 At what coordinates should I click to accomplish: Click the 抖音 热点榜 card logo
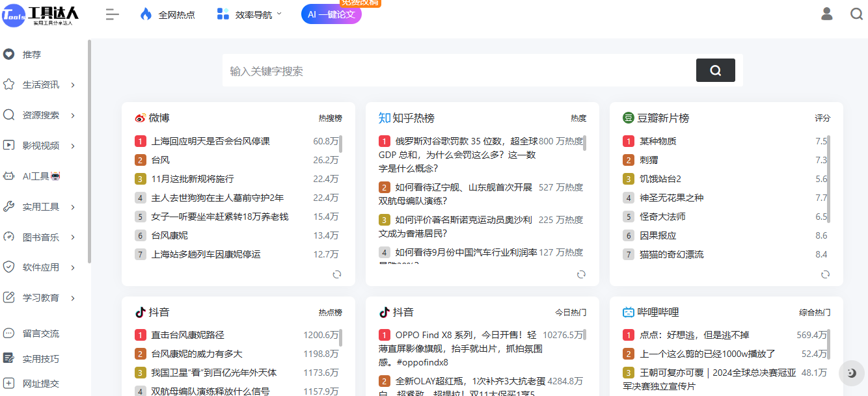(141, 313)
